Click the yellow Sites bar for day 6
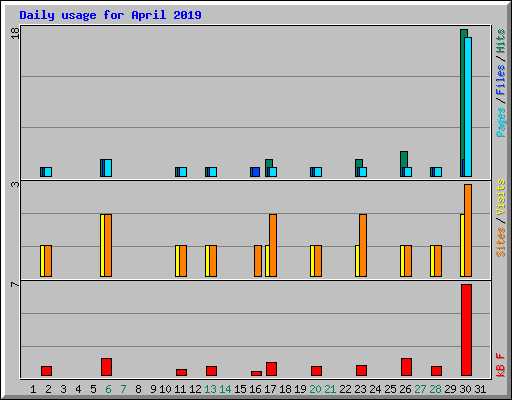The width and height of the screenshot is (512, 400). (x=102, y=245)
